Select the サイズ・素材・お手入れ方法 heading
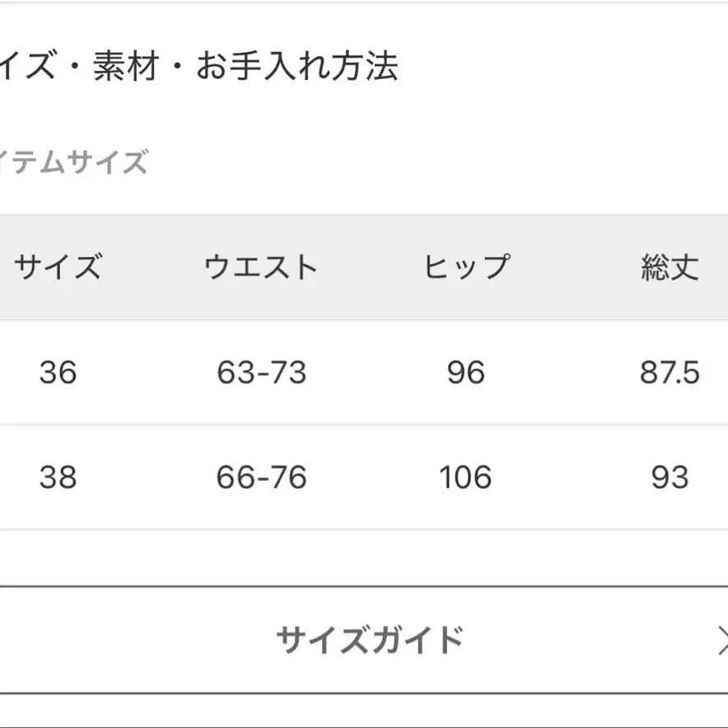728x728 pixels. click(198, 68)
